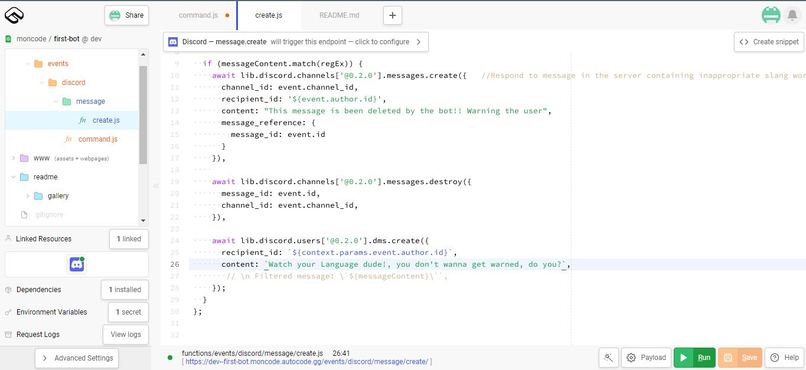Run the function with Run button
Viewport: 806px width, 370px height.
(x=694, y=358)
